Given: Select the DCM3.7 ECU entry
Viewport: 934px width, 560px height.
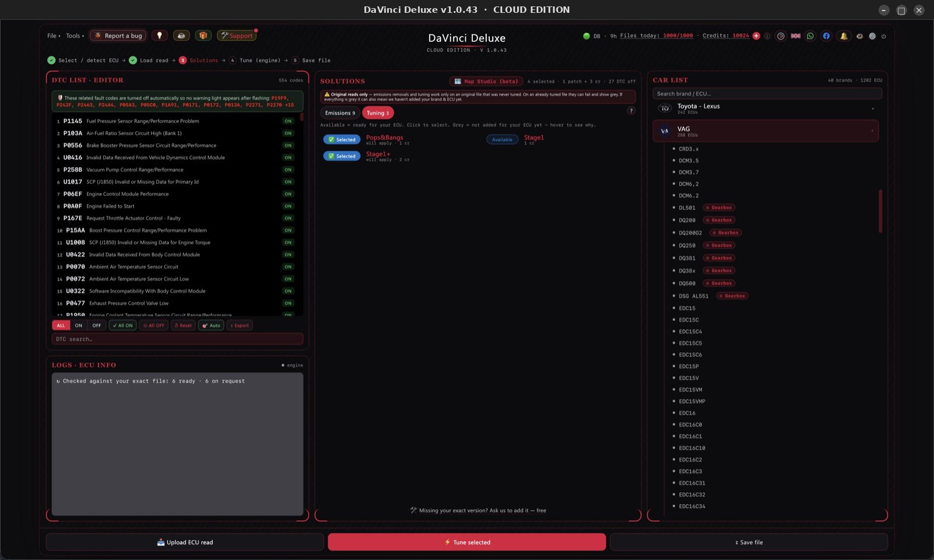Looking at the screenshot, I should [x=688, y=172].
